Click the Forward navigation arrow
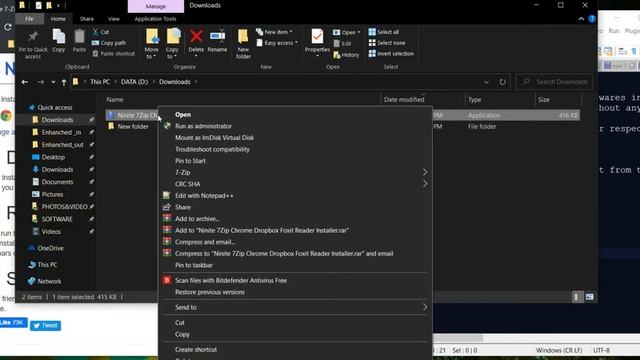The height and width of the screenshot is (360, 640). (x=40, y=82)
